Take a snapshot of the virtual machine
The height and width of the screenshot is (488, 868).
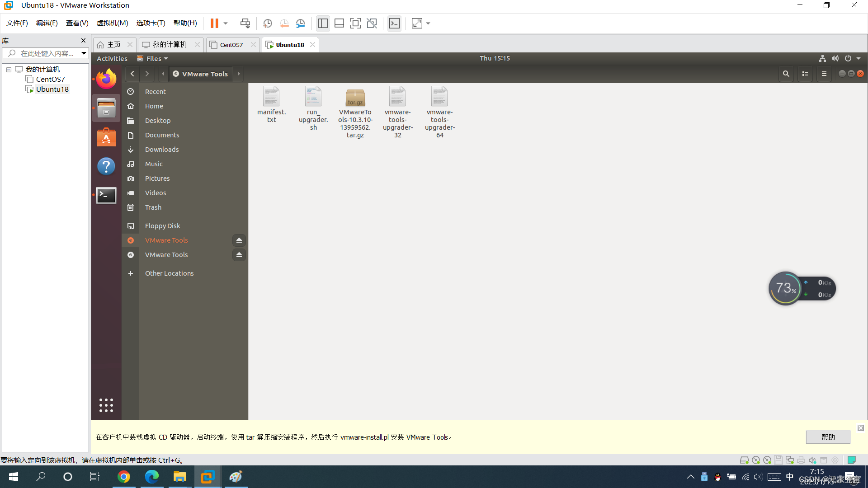pos(267,23)
